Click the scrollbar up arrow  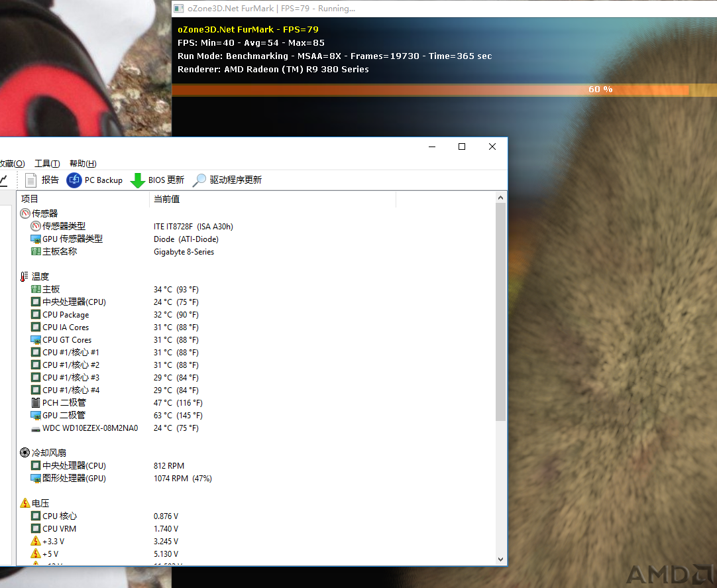[501, 198]
